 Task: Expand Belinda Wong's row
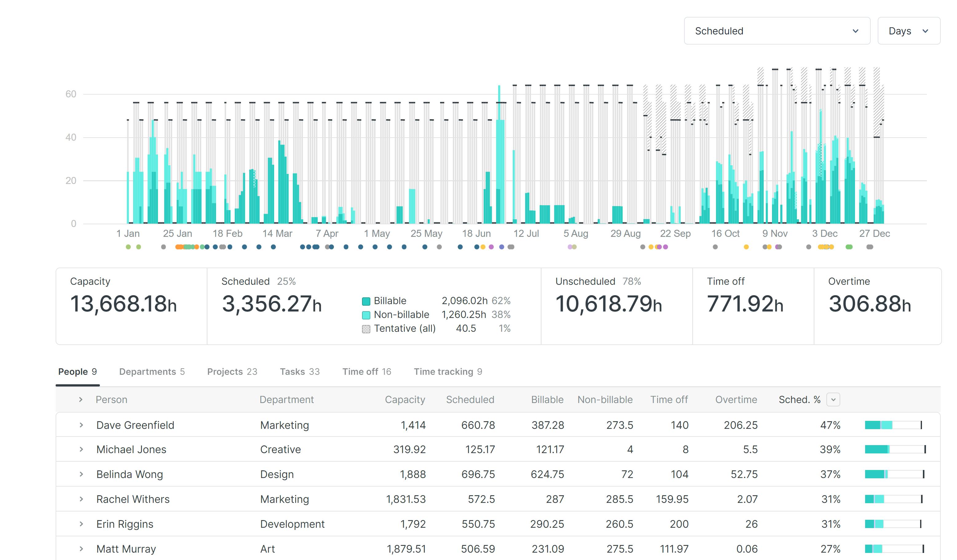pos(81,474)
